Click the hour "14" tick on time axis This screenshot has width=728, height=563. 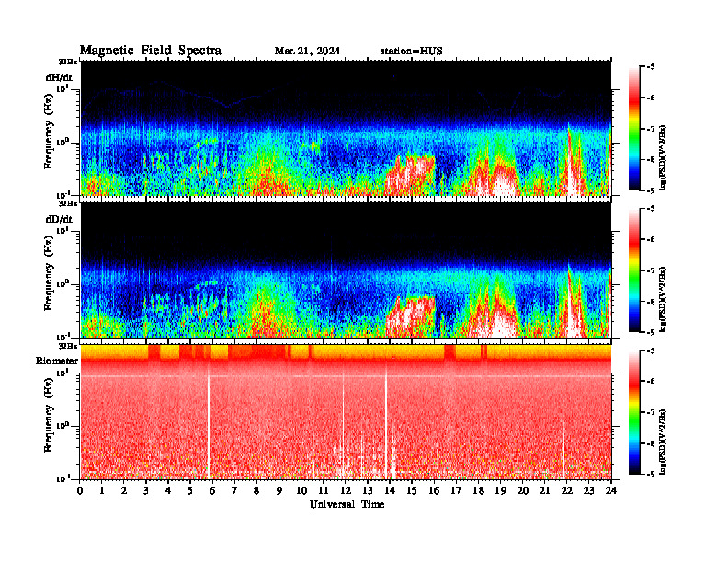pos(390,490)
